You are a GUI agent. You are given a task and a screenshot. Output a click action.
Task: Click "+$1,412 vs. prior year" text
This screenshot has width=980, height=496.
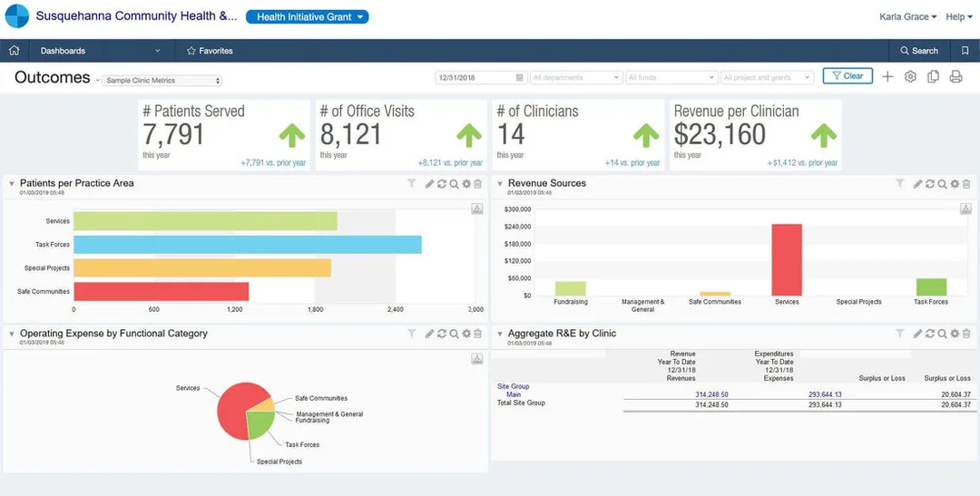click(802, 163)
